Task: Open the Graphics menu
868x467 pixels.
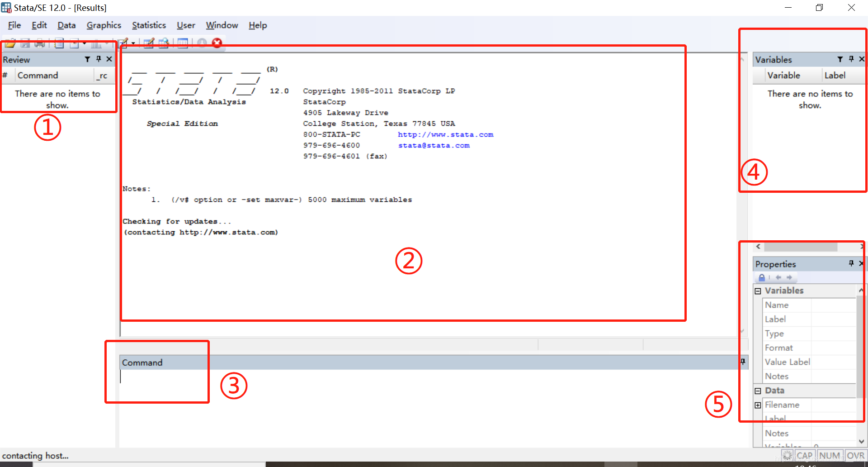Action: (104, 25)
